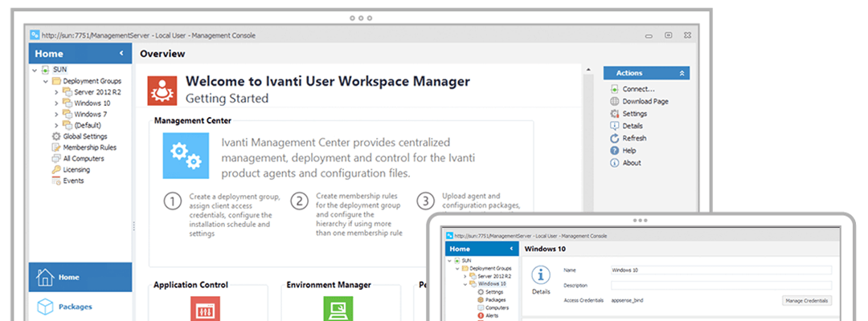Click the blue Management Center gears icon
The height and width of the screenshot is (321, 868).
pos(186,155)
